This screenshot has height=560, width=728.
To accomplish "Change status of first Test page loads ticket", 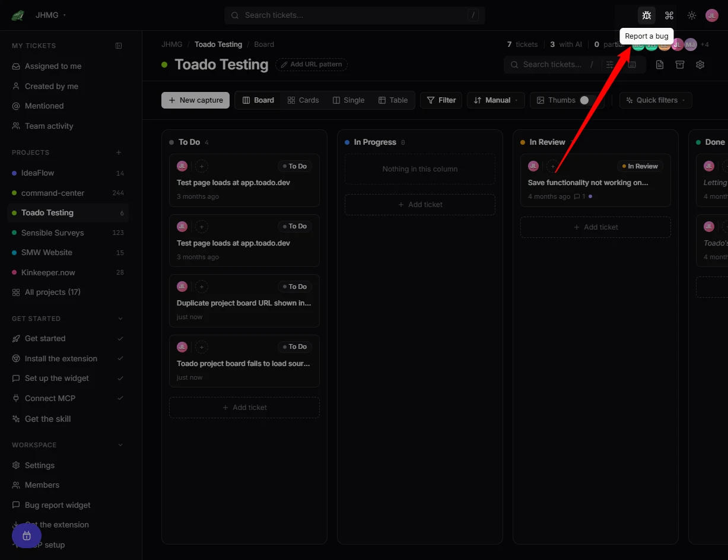I will pyautogui.click(x=294, y=166).
